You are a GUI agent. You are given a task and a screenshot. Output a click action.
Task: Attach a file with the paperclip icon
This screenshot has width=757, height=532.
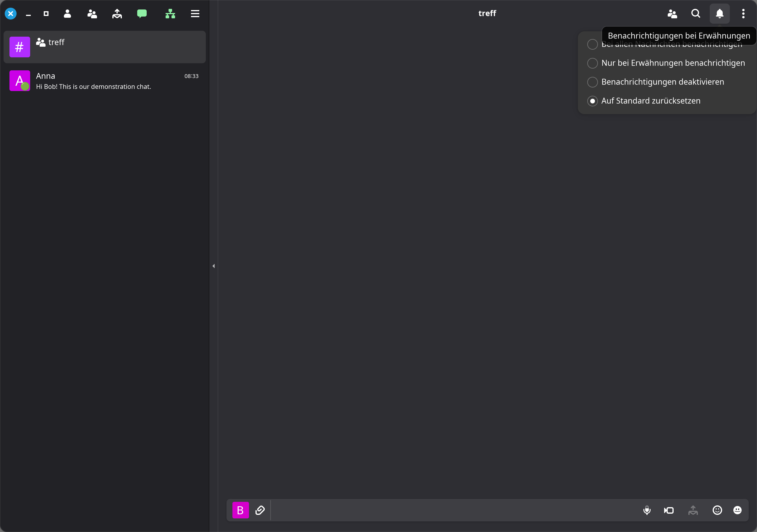click(x=260, y=510)
